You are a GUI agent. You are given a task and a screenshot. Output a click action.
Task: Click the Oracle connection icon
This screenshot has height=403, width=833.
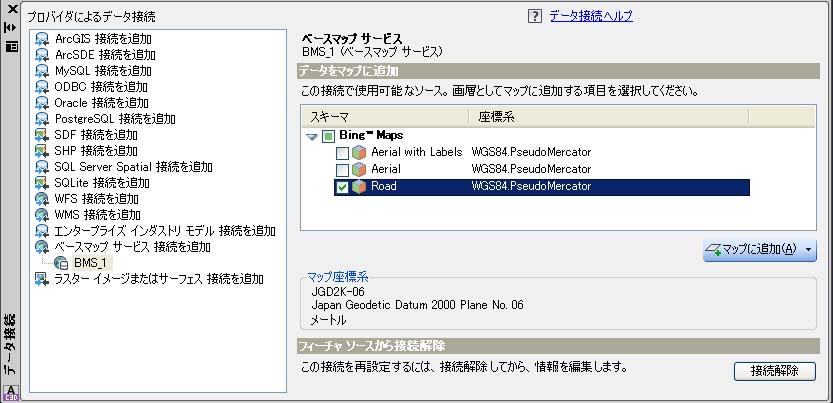pyautogui.click(x=42, y=102)
